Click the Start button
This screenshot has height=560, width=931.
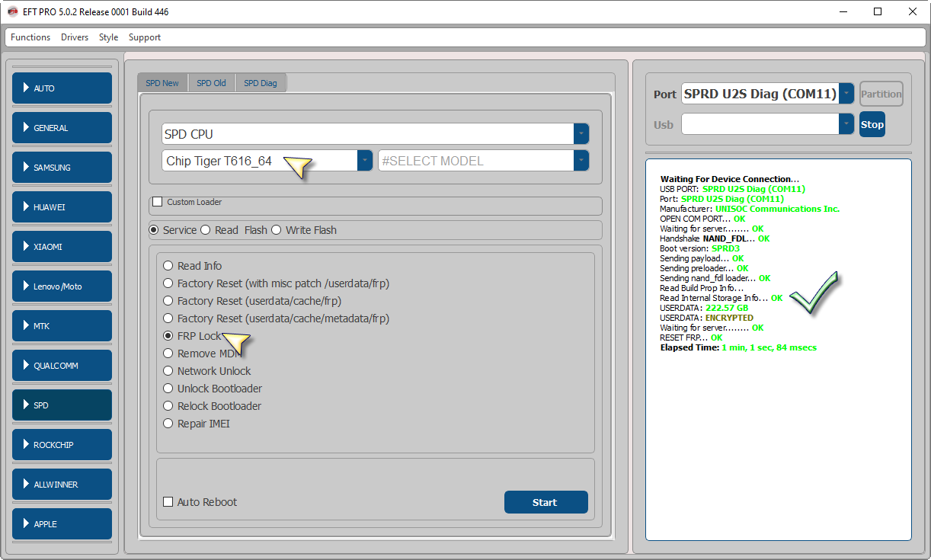[x=546, y=502]
